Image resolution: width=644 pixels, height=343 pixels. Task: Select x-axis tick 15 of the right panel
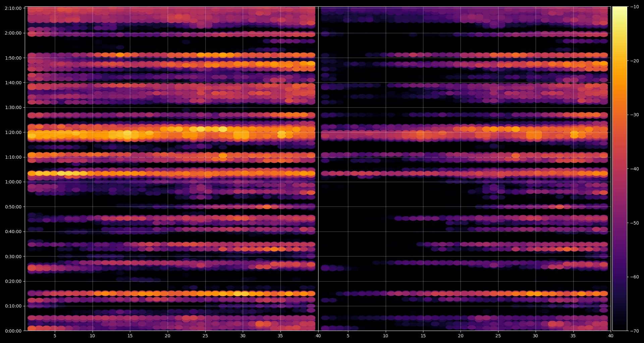423,336
